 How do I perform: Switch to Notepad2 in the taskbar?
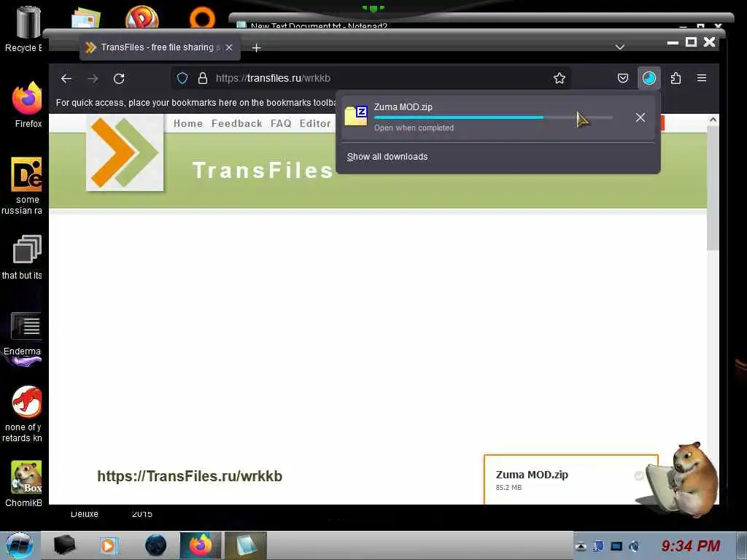(x=245, y=545)
